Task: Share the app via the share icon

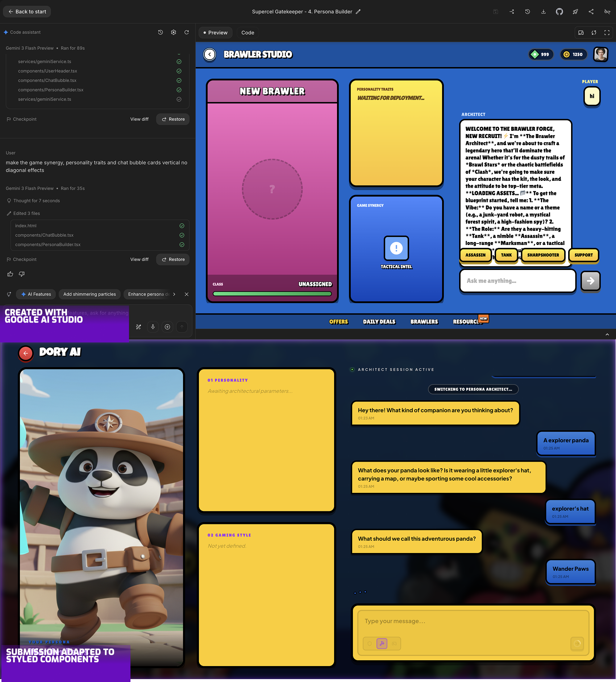Action: 591,12
